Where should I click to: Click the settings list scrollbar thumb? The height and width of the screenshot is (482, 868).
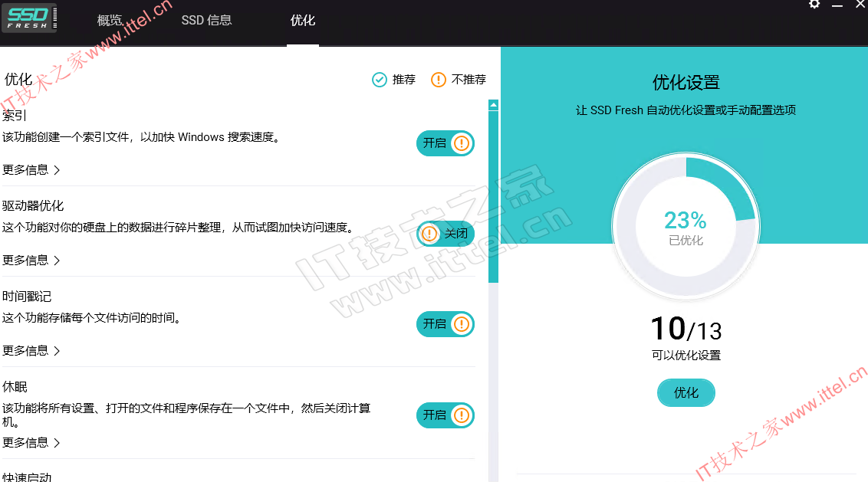[x=493, y=197]
